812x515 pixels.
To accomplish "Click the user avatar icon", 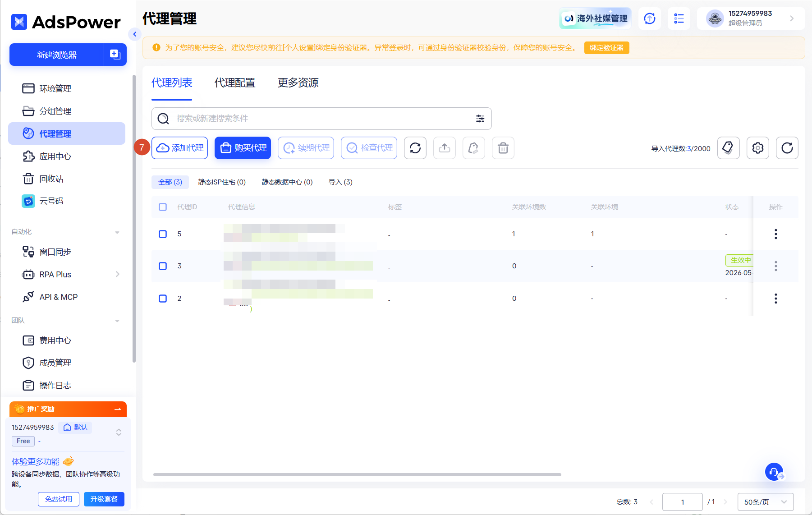I will click(x=715, y=18).
